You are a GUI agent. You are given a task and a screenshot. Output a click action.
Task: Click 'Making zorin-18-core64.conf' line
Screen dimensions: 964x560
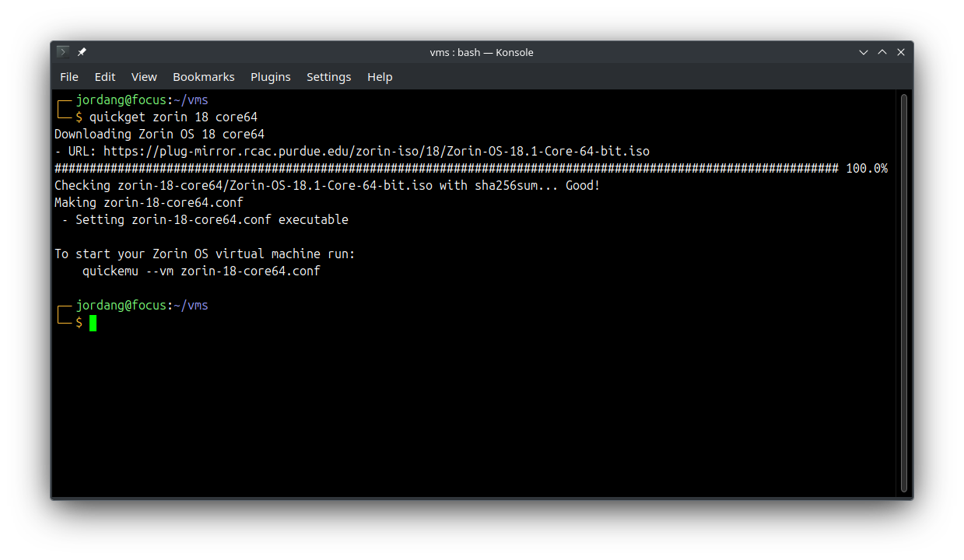(149, 202)
